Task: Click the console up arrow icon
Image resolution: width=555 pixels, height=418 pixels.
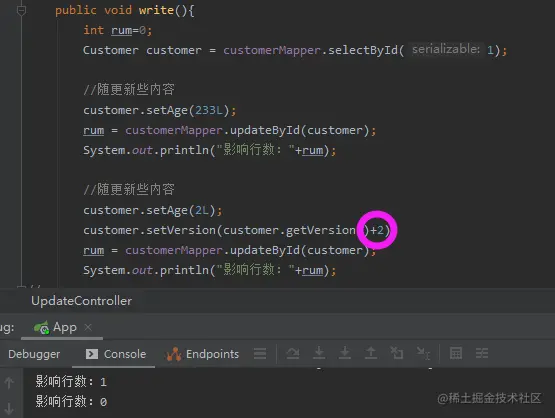Action: 9,383
